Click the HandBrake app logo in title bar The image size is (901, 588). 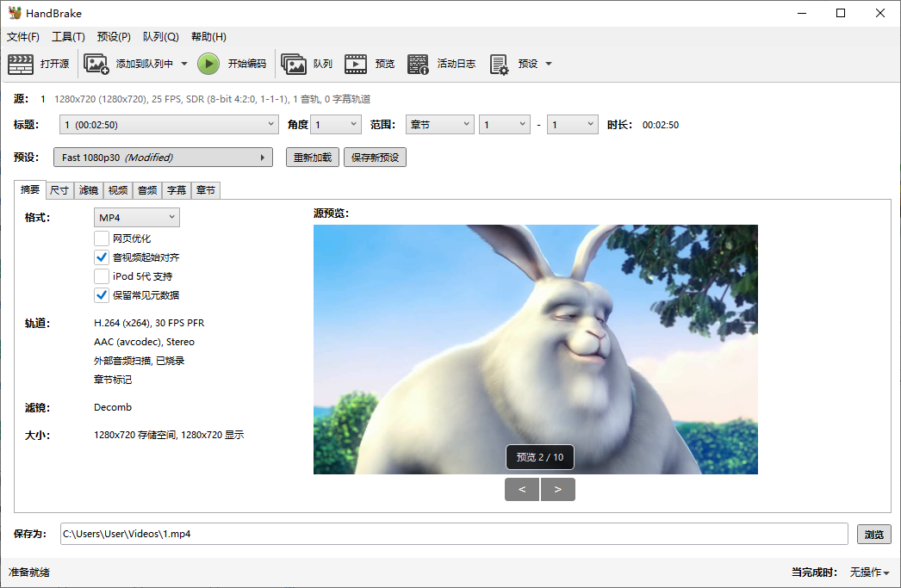[15, 13]
